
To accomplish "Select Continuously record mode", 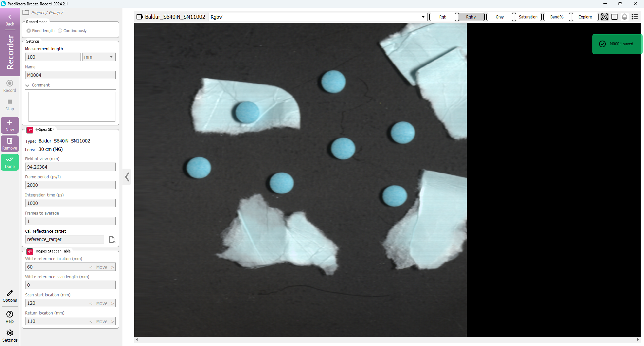I will point(60,31).
